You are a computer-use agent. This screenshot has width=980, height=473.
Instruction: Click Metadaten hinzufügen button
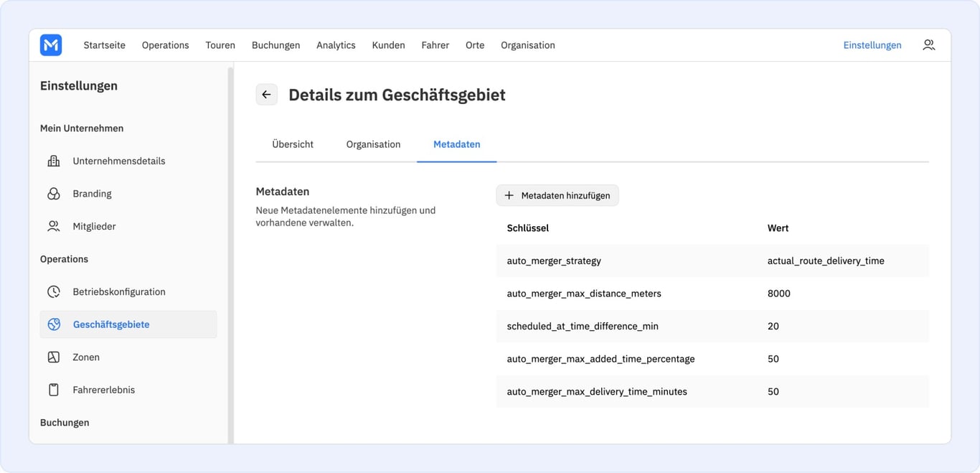(x=557, y=195)
